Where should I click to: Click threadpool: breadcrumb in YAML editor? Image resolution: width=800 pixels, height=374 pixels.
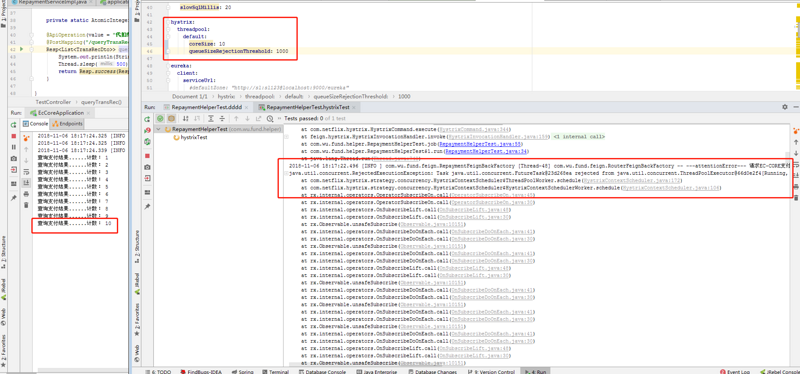click(x=260, y=96)
